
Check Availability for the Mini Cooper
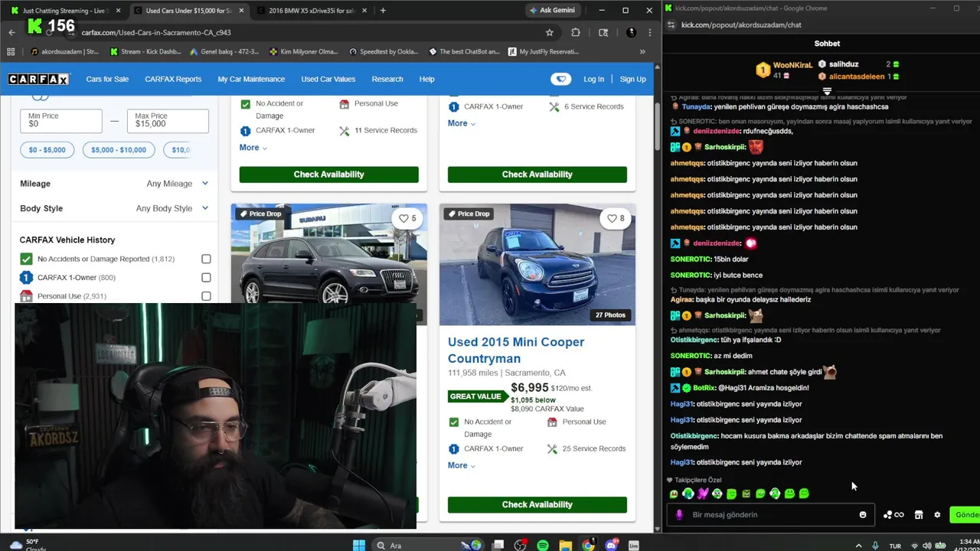pyautogui.click(x=537, y=504)
